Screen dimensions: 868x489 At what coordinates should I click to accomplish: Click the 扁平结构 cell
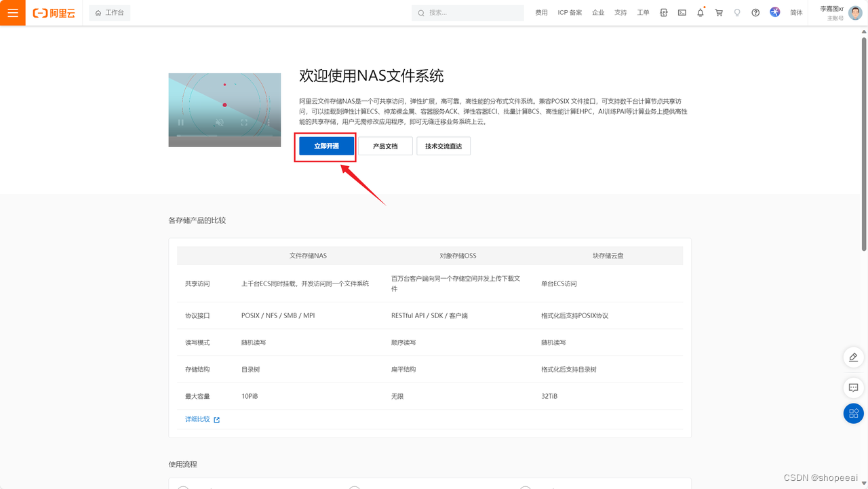click(x=403, y=370)
